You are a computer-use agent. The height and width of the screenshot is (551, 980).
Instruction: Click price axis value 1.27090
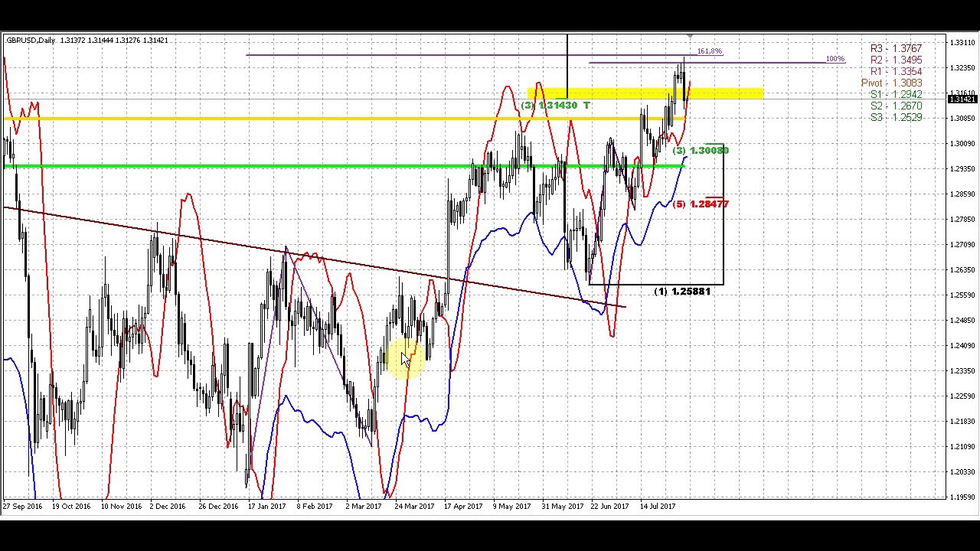click(x=963, y=245)
